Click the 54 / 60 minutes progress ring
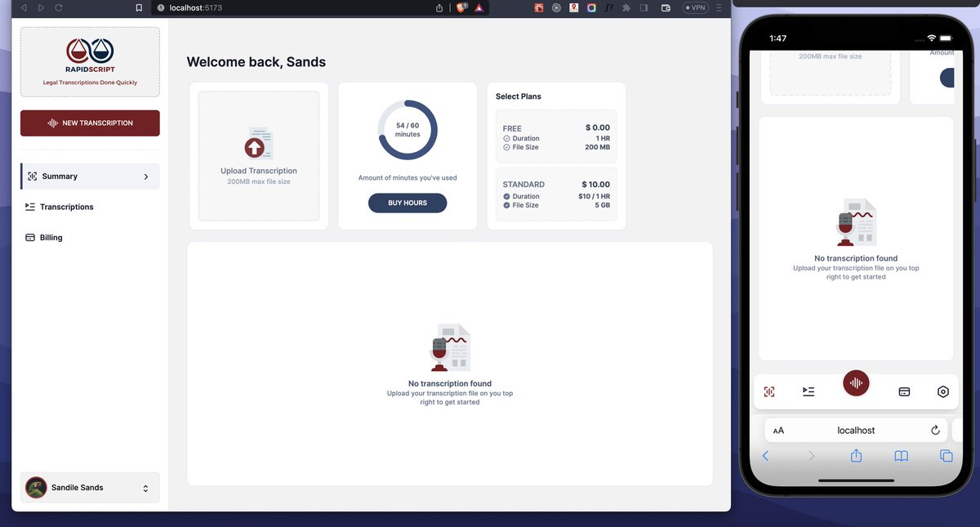The width and height of the screenshot is (980, 527). point(408,130)
